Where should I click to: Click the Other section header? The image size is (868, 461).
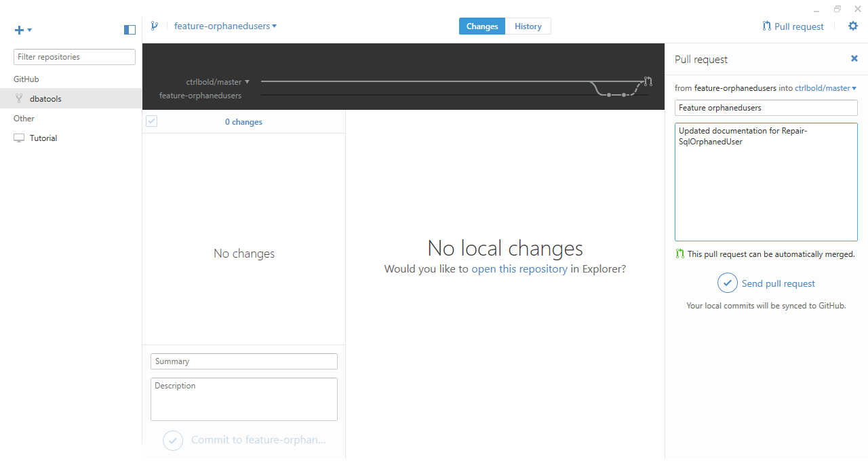[24, 119]
